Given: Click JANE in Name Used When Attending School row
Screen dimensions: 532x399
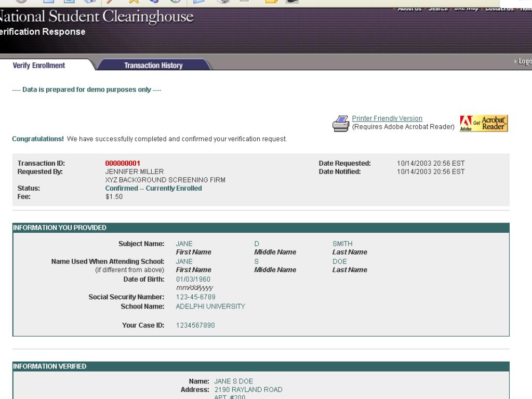Looking at the screenshot, I should (184, 261).
